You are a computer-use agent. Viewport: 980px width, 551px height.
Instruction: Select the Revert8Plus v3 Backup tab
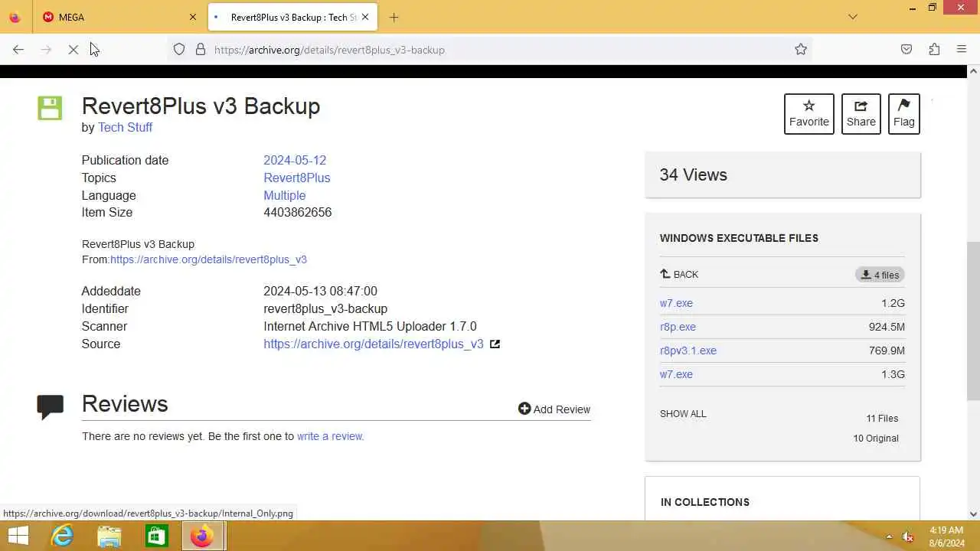292,17
